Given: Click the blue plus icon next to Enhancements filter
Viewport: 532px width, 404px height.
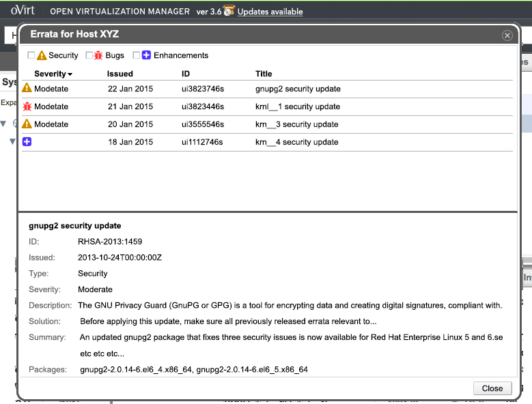Looking at the screenshot, I should pyautogui.click(x=146, y=55).
